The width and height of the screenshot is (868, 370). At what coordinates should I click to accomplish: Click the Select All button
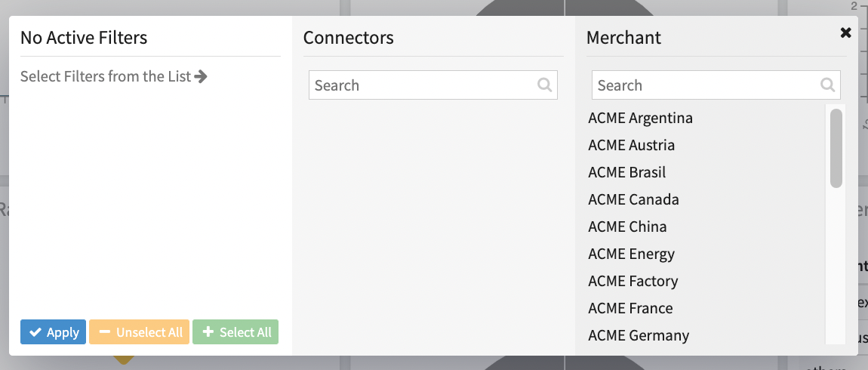(235, 332)
